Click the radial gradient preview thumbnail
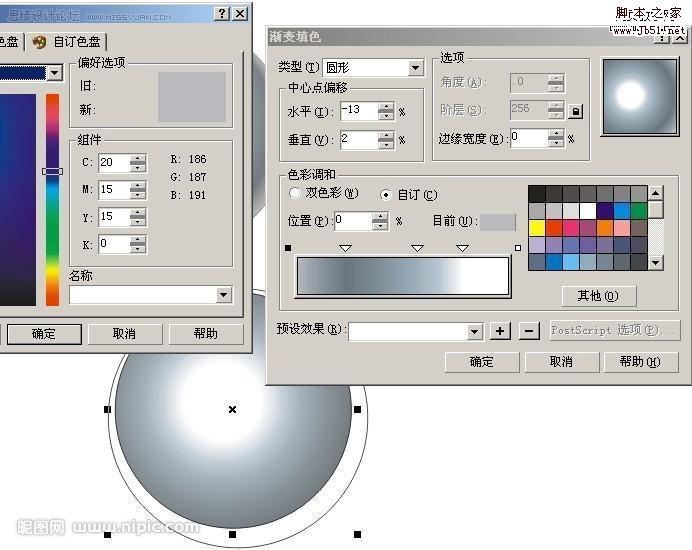The height and width of the screenshot is (550, 692). point(640,97)
